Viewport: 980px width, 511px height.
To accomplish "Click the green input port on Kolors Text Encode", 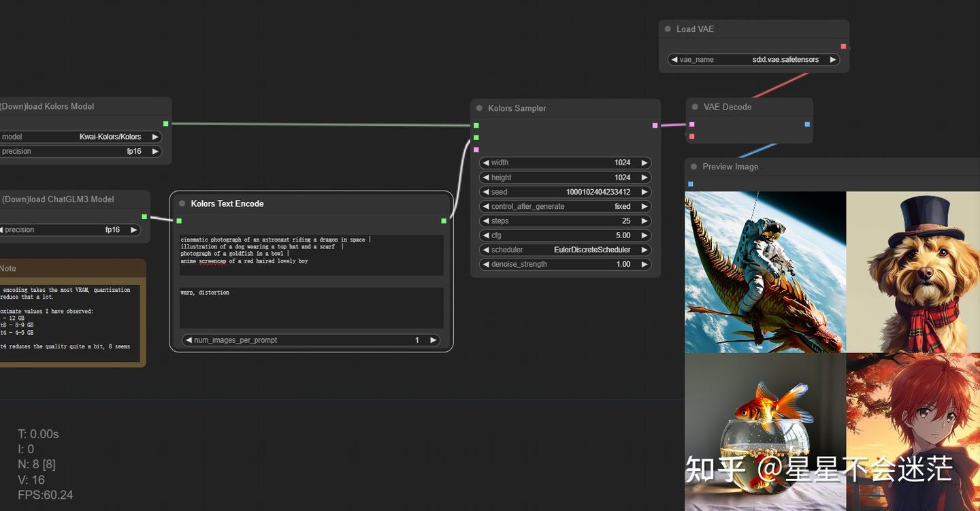I will (x=179, y=220).
